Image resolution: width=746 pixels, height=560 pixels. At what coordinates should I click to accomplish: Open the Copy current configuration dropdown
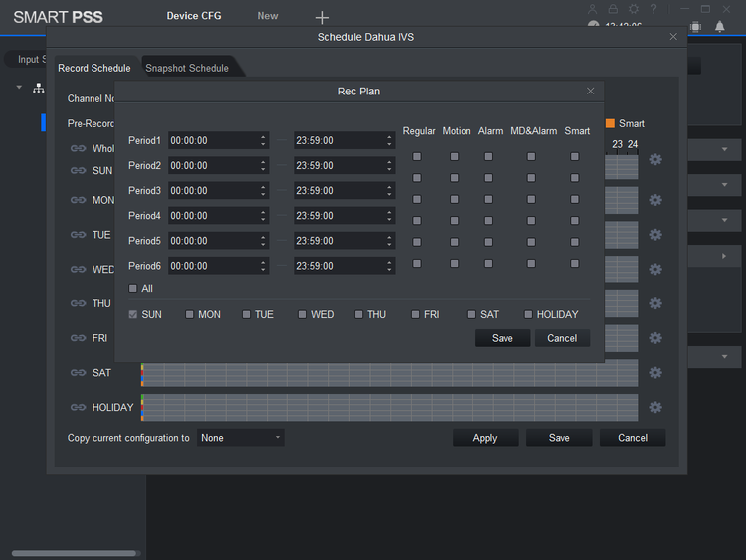241,437
